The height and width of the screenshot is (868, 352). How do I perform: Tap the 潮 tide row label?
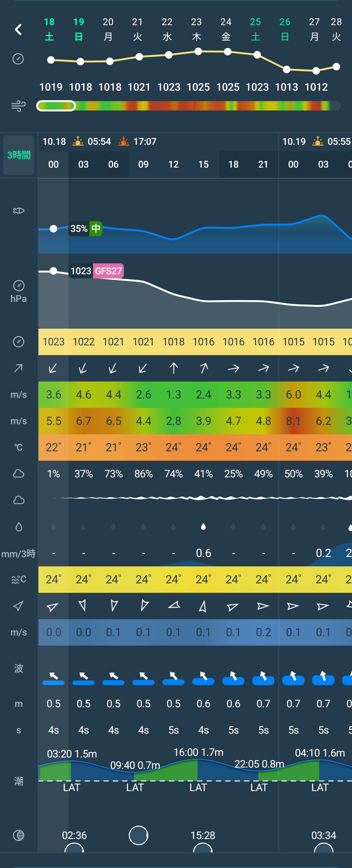pyautogui.click(x=19, y=780)
